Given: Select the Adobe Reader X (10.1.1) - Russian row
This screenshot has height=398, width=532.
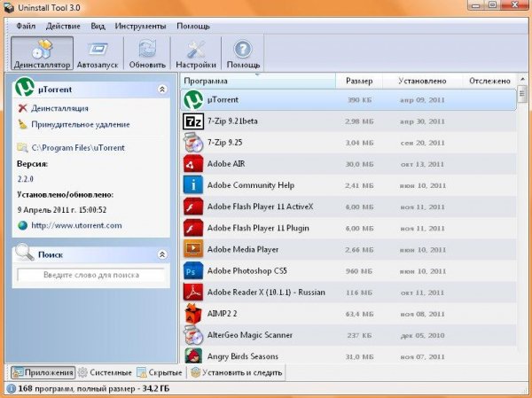Looking at the screenshot, I should tap(348, 293).
